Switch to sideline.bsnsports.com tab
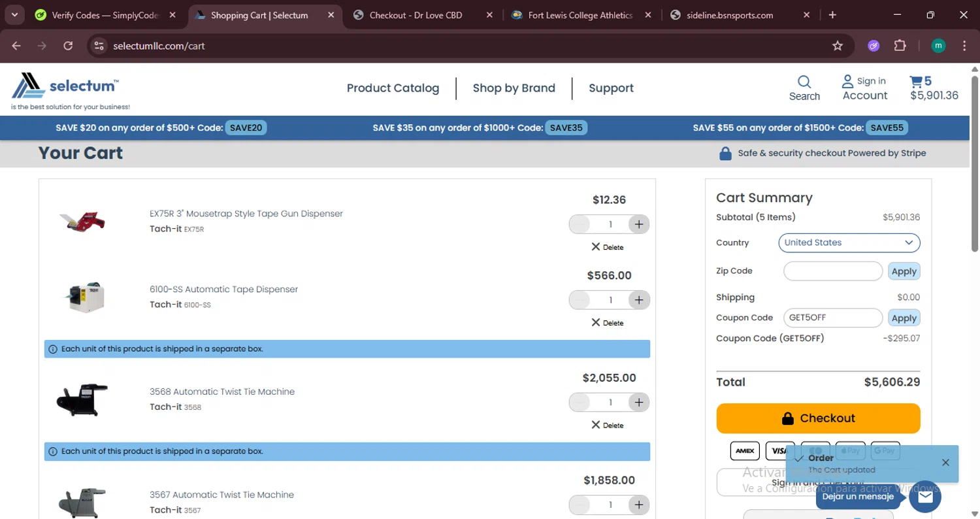 tap(741, 14)
